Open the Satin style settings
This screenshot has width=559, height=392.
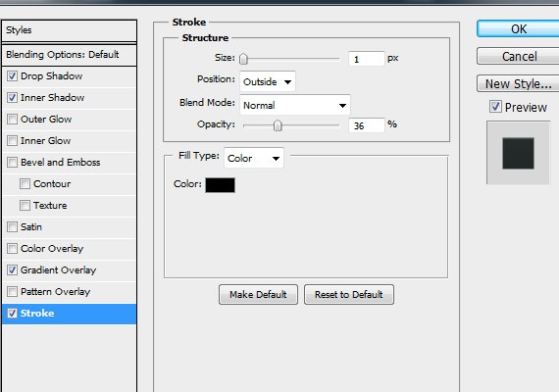coord(70,227)
